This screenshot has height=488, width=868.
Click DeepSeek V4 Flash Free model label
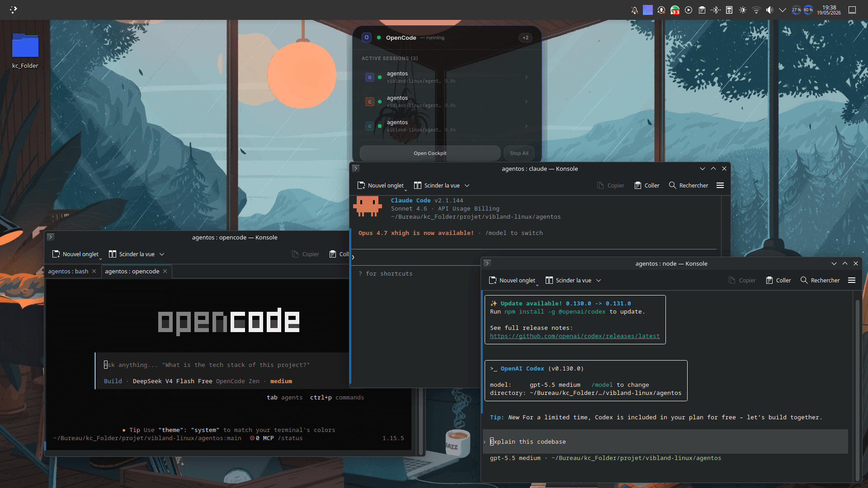tap(172, 381)
